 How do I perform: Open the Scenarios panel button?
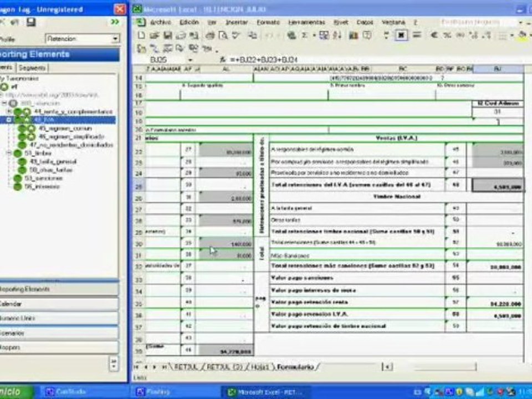(59, 333)
